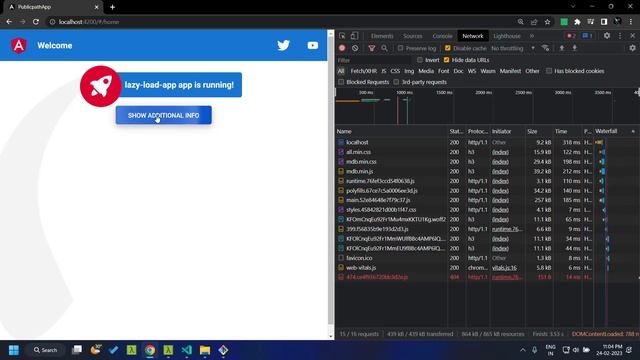Click the Import HAR upload icon
This screenshot has height=360, width=640.
point(562,48)
